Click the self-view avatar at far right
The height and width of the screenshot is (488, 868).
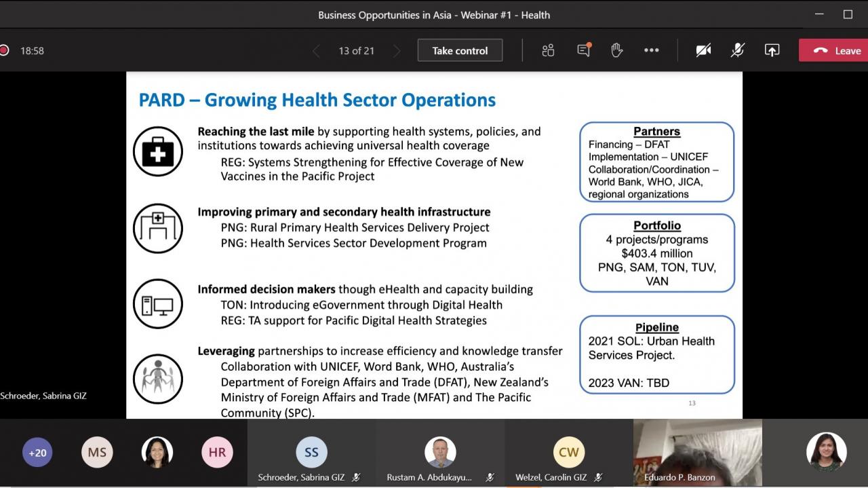826,452
